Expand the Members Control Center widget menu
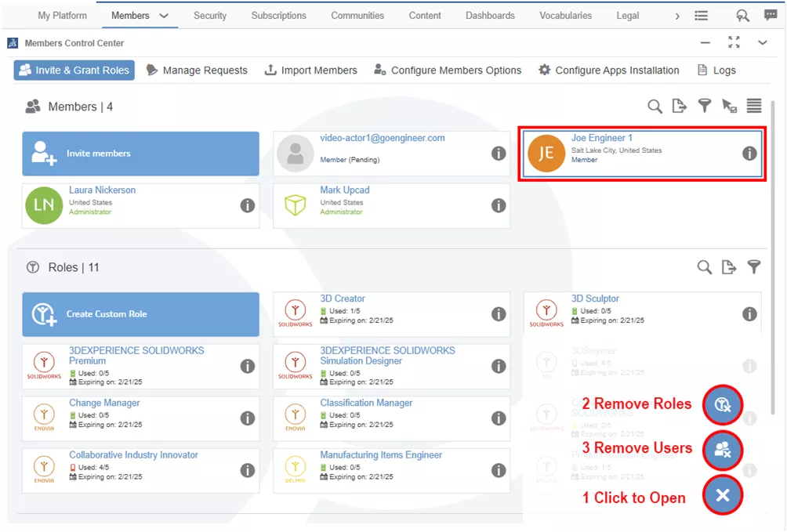787x532 pixels. point(763,42)
